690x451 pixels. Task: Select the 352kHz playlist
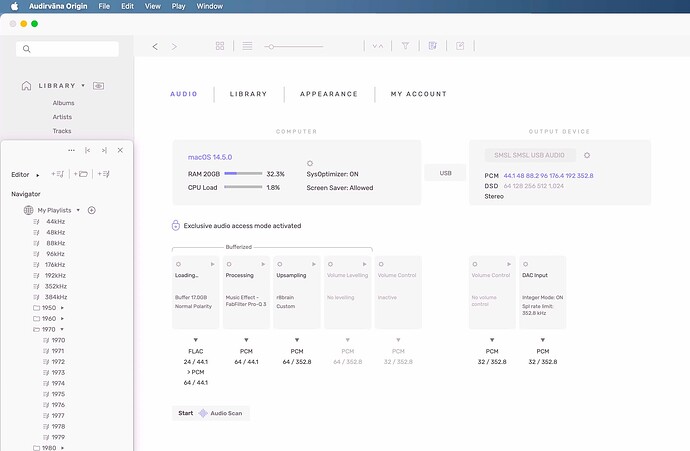tap(56, 286)
